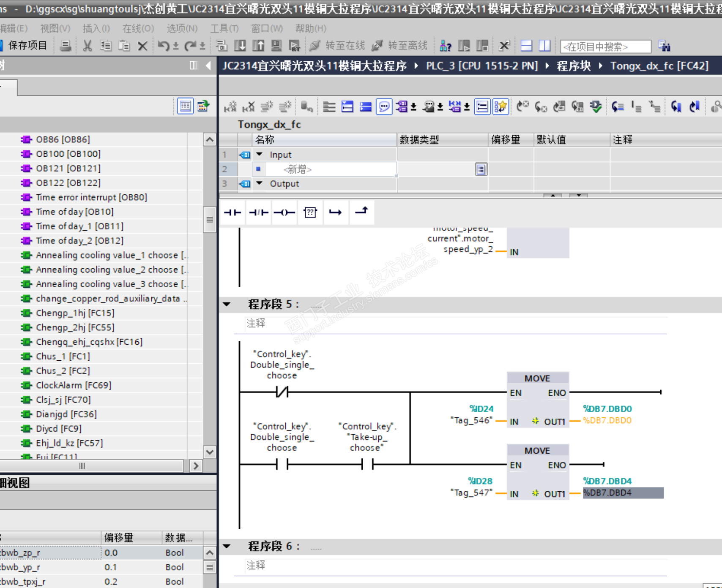Insert a normally open contact
Viewport: 722px width, 588px height.
click(x=232, y=212)
